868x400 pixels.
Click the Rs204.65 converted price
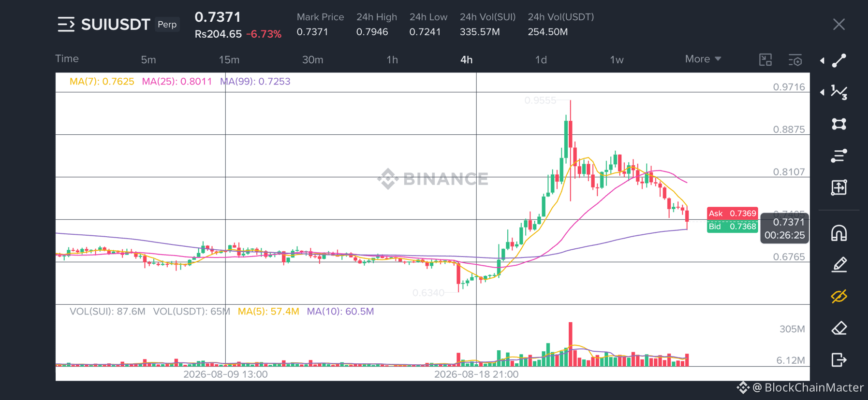(218, 34)
